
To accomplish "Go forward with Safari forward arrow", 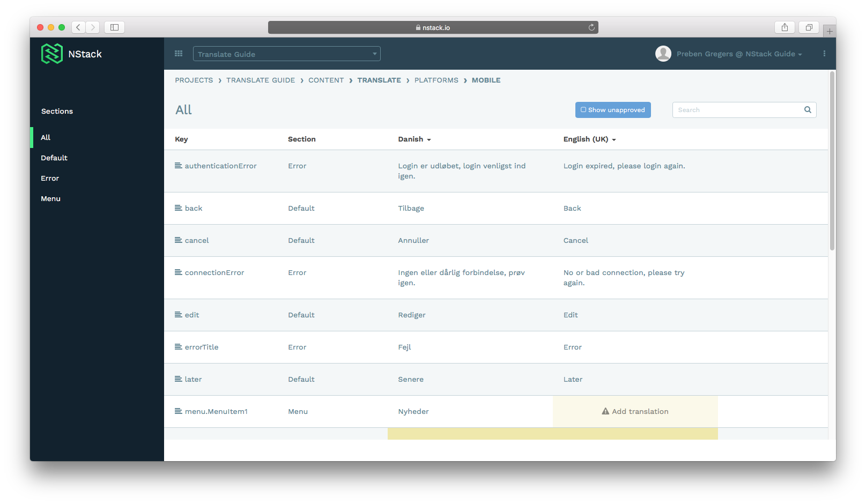I will (x=93, y=27).
